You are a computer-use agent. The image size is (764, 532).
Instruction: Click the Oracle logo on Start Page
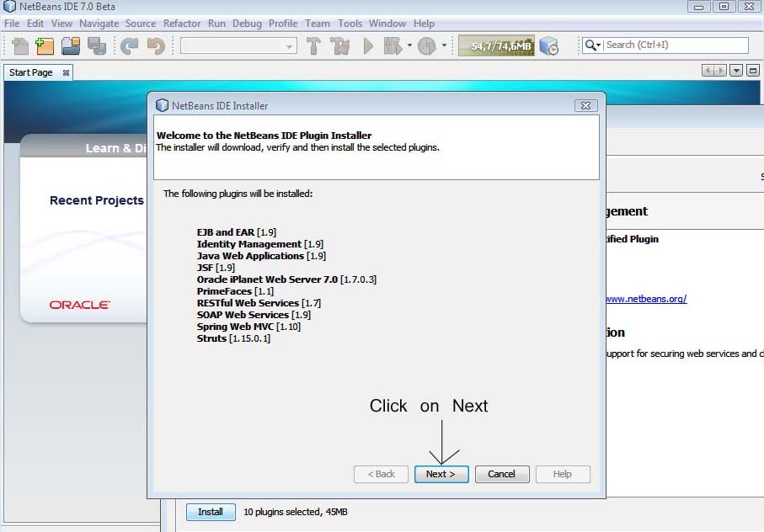(79, 305)
